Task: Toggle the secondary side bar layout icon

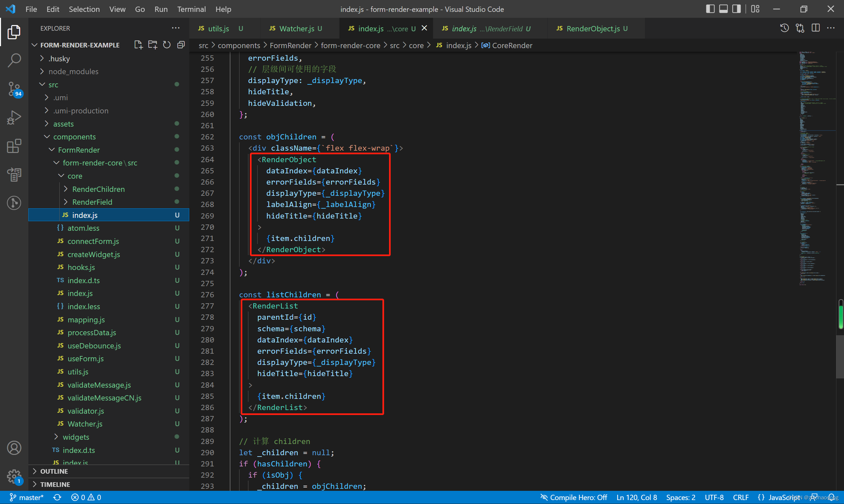Action: coord(736,9)
